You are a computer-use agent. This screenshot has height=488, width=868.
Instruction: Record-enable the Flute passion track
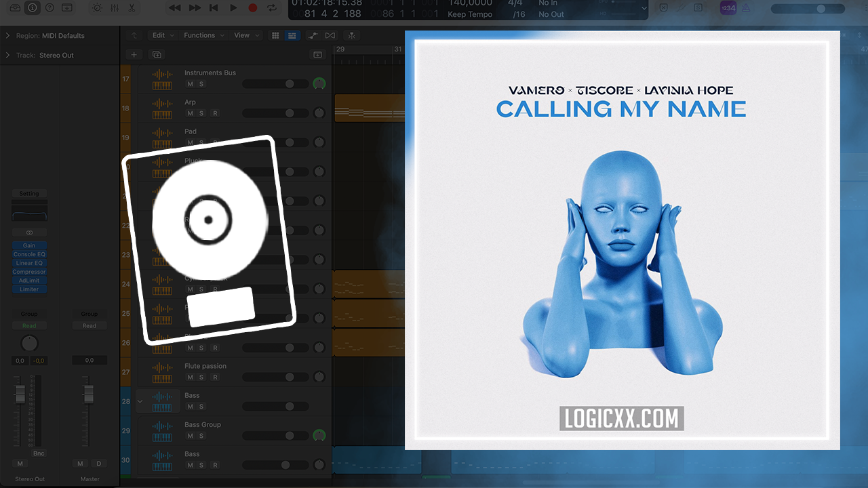point(215,377)
